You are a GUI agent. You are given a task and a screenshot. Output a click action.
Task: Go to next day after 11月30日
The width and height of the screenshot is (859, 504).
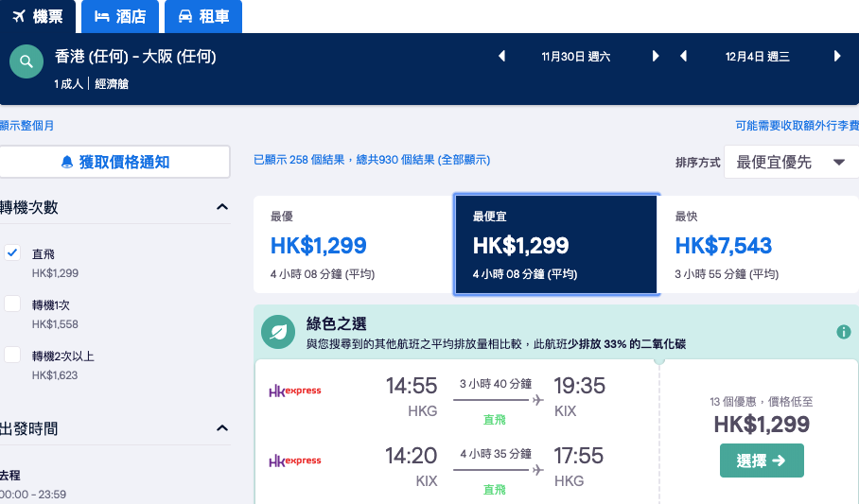coord(656,56)
